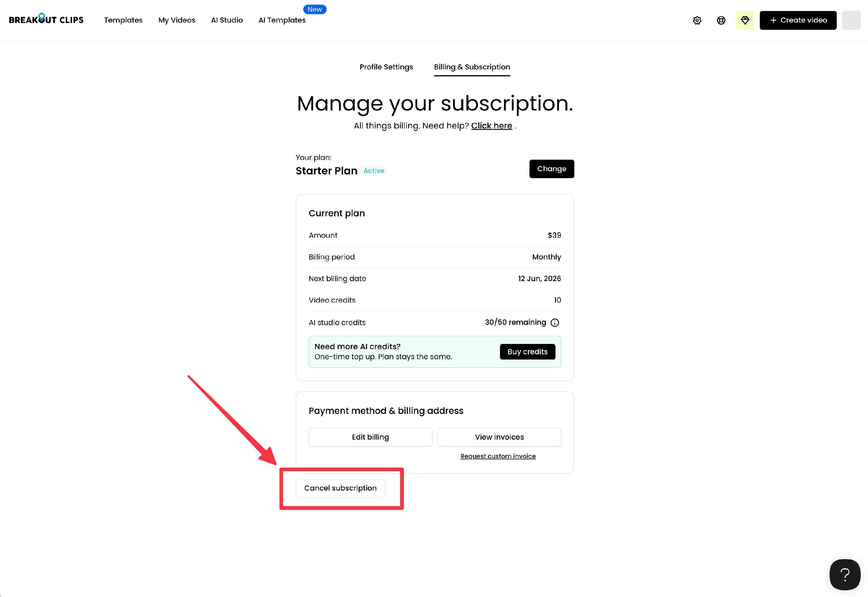
Task: Open the Templates menu item
Action: 123,20
